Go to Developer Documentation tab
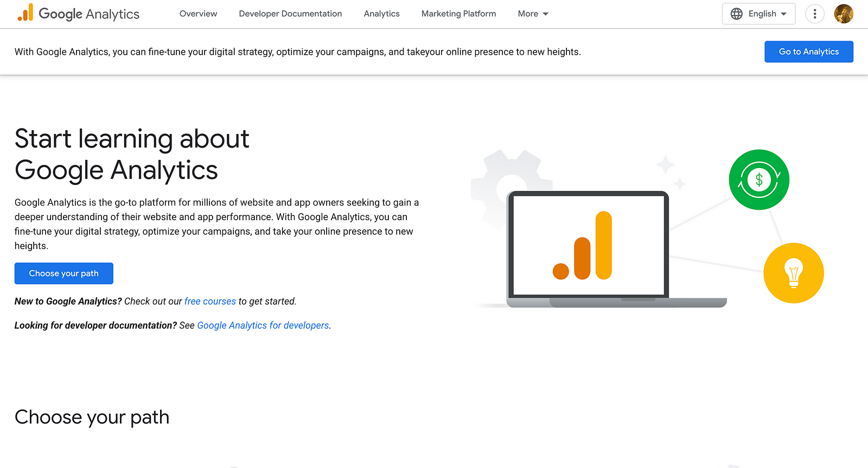The width and height of the screenshot is (868, 468). (290, 14)
